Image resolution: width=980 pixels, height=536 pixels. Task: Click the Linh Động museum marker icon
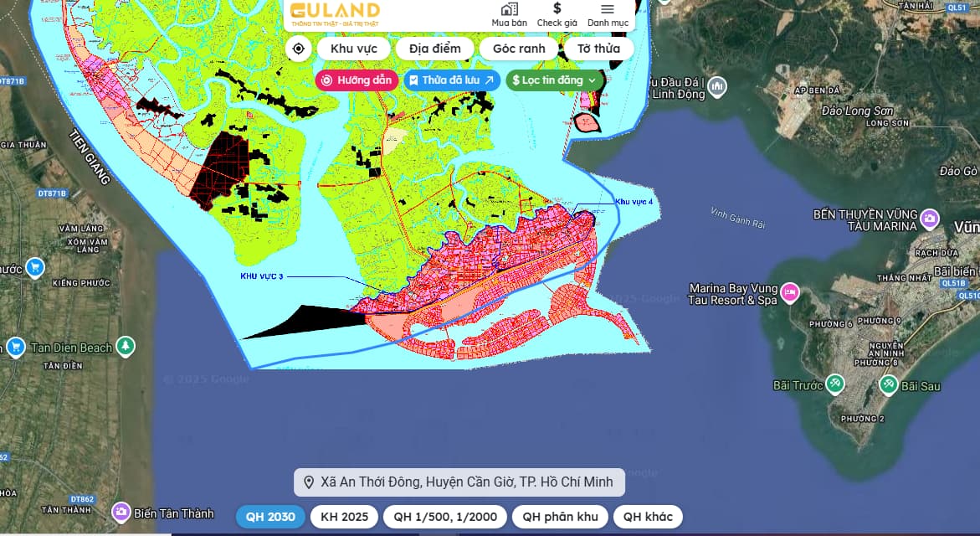[717, 86]
